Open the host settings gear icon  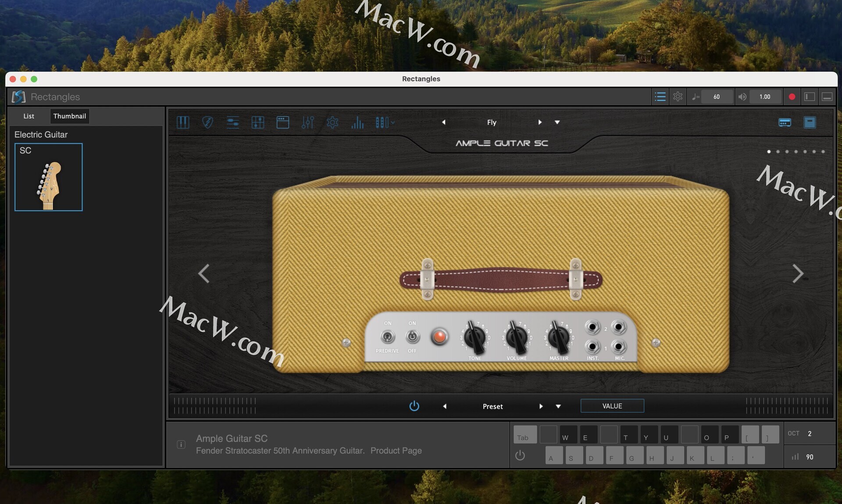click(678, 97)
